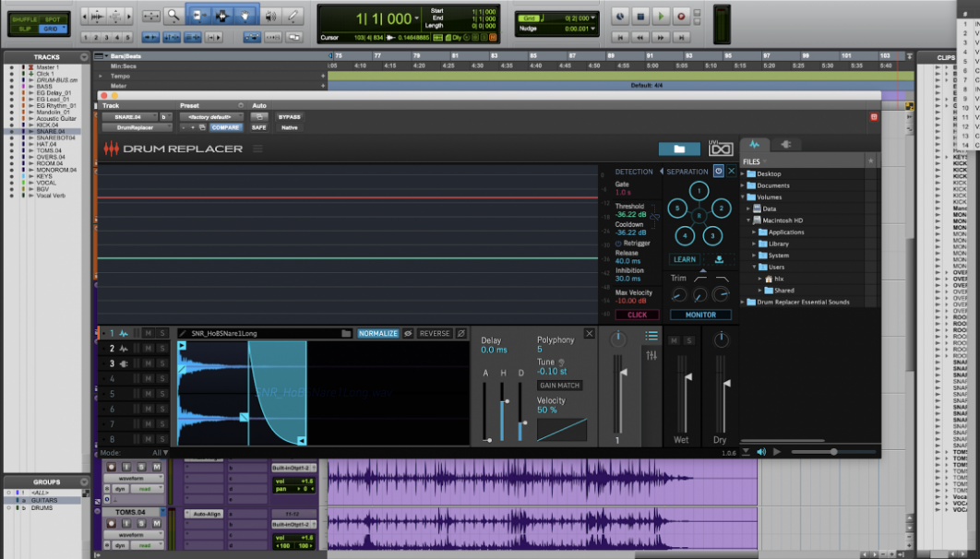Click the MONITOR button
This screenshot has width=980, height=559.
(x=700, y=315)
